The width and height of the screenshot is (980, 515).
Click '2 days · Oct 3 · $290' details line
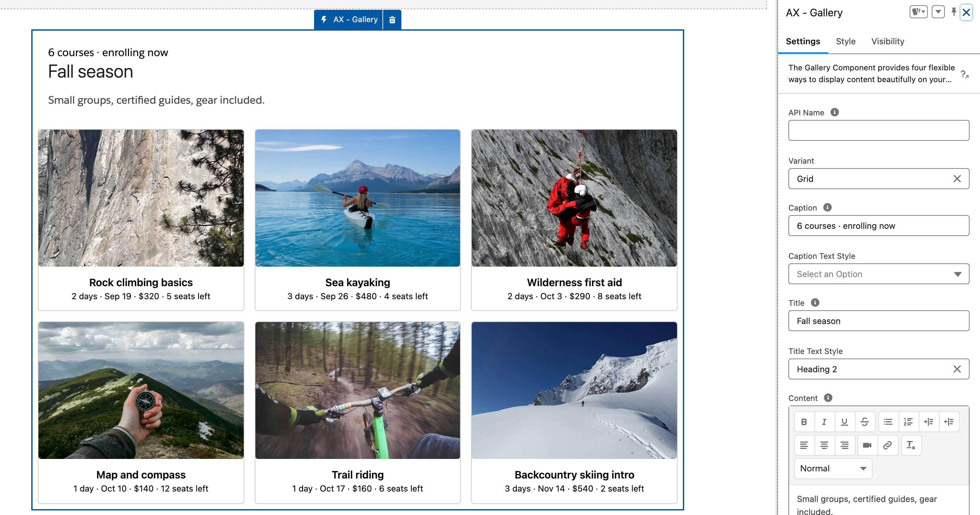pyautogui.click(x=574, y=296)
